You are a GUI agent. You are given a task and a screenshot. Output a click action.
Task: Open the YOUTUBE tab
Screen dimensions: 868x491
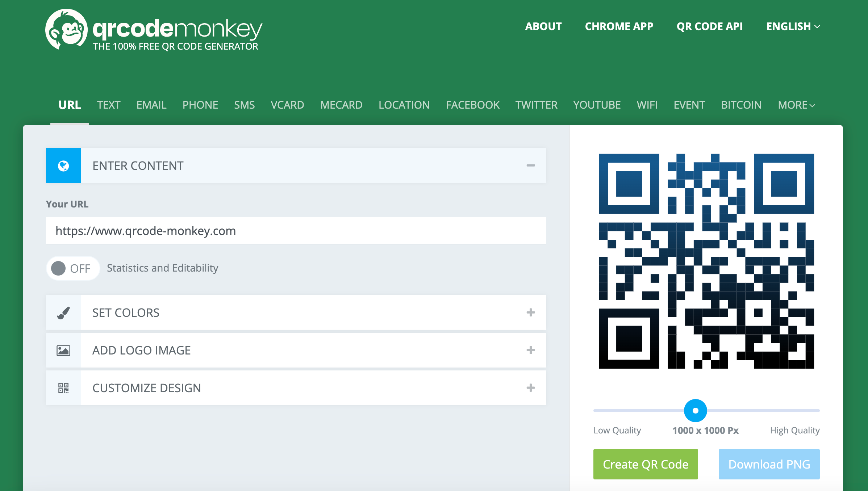coord(597,105)
